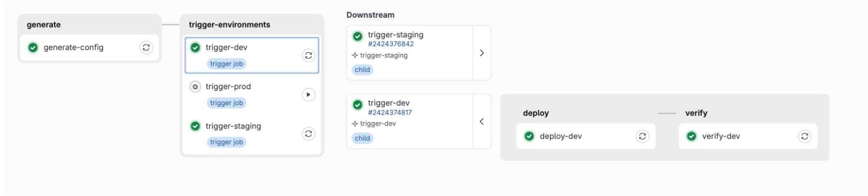Image resolution: width=868 pixels, height=196 pixels.
Task: Click deploy-dev success status icon
Action: (x=529, y=136)
